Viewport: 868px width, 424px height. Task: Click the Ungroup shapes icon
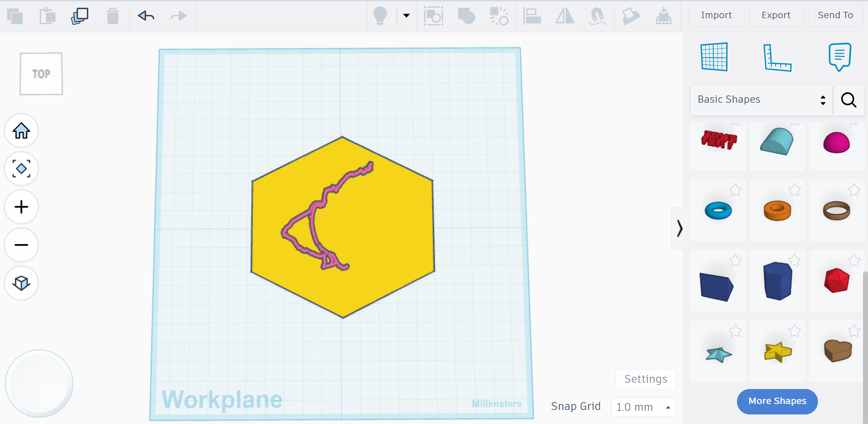coord(499,16)
